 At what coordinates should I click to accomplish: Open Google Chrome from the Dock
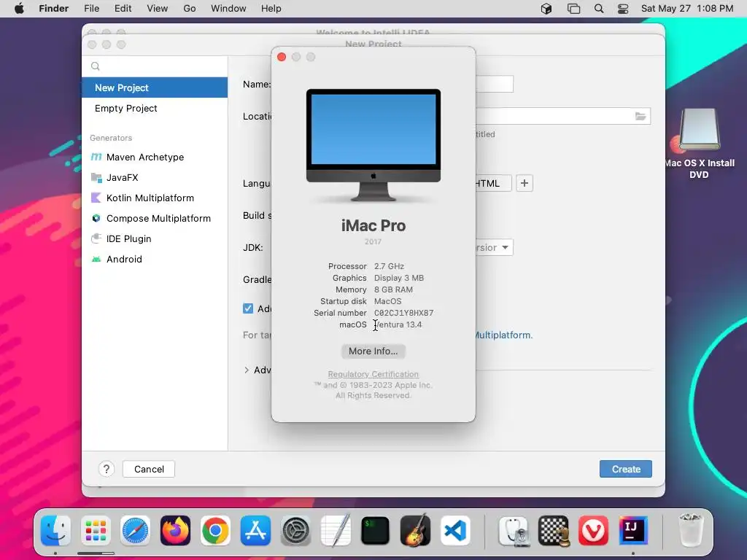pyautogui.click(x=215, y=531)
